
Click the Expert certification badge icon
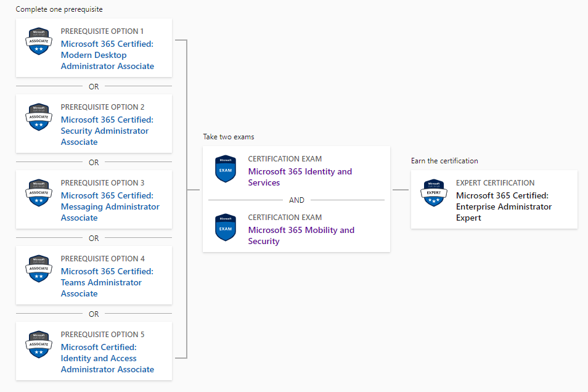pyautogui.click(x=434, y=193)
